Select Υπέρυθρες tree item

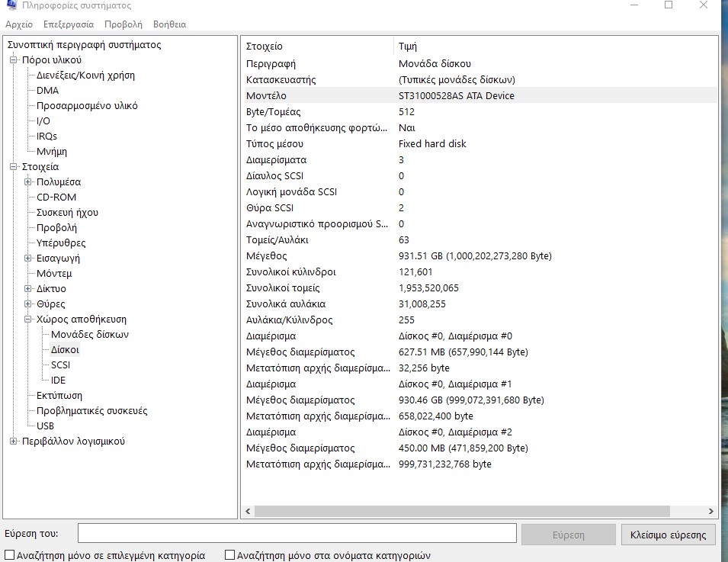pyautogui.click(x=61, y=243)
